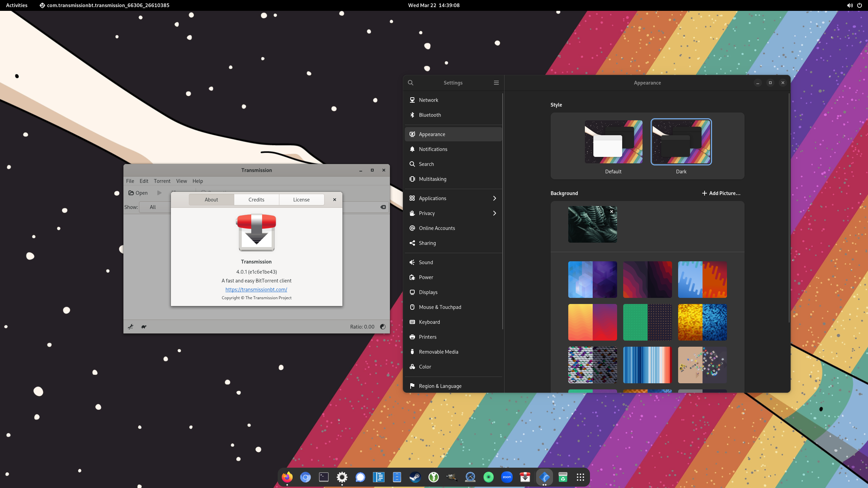Switch to the Credits tab
Screen dimensions: 868x488
256,200
